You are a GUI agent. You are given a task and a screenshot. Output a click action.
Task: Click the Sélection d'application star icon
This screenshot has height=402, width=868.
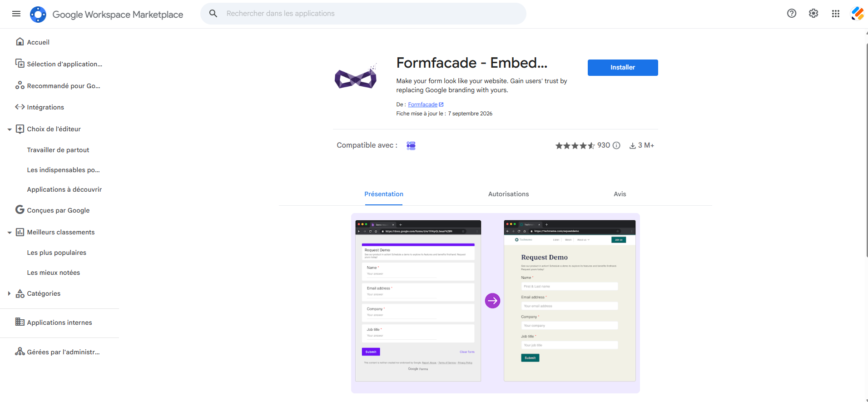pos(20,64)
